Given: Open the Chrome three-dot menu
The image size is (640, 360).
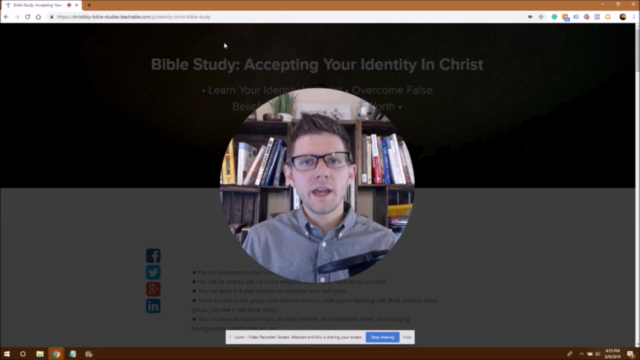Looking at the screenshot, I should click(x=634, y=17).
